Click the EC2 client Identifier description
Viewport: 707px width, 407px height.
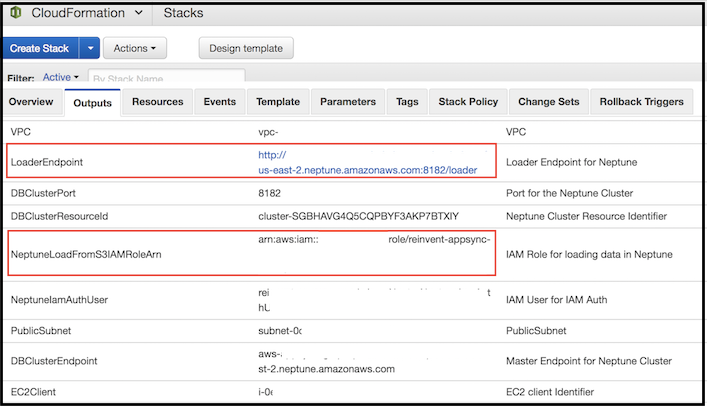pyautogui.click(x=550, y=392)
